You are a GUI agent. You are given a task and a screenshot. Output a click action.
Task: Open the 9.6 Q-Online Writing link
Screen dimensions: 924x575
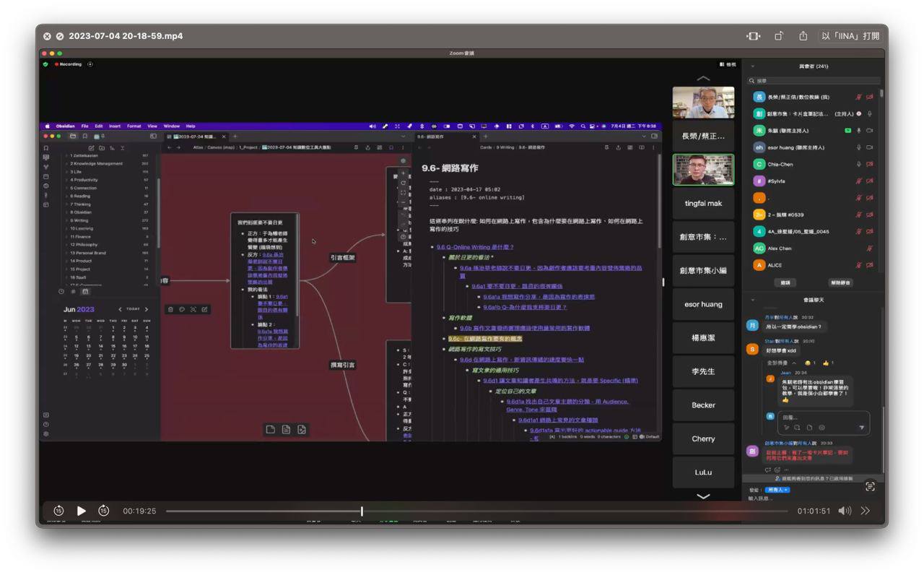click(475, 247)
